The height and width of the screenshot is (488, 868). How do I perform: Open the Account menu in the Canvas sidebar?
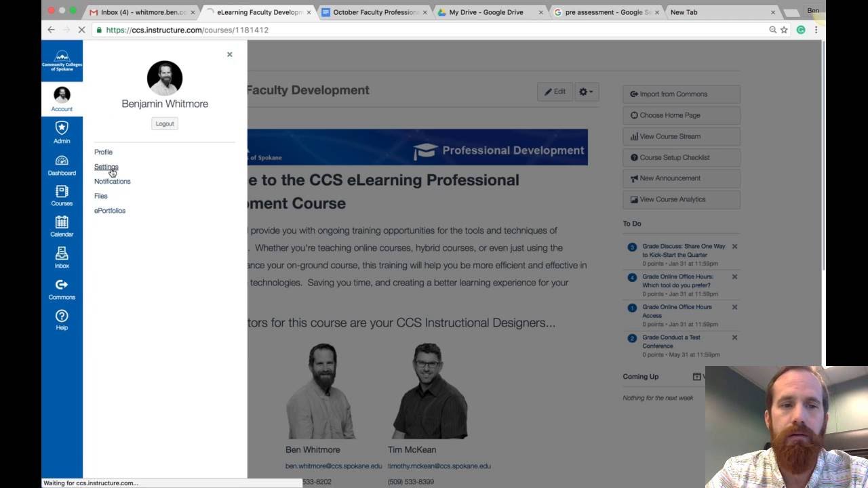62,99
